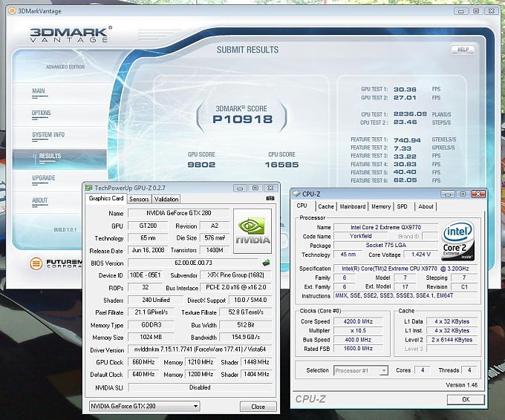Switch to the Sensors tab in GPU-Z
Screen dimensions: 505x420
pyautogui.click(x=139, y=199)
